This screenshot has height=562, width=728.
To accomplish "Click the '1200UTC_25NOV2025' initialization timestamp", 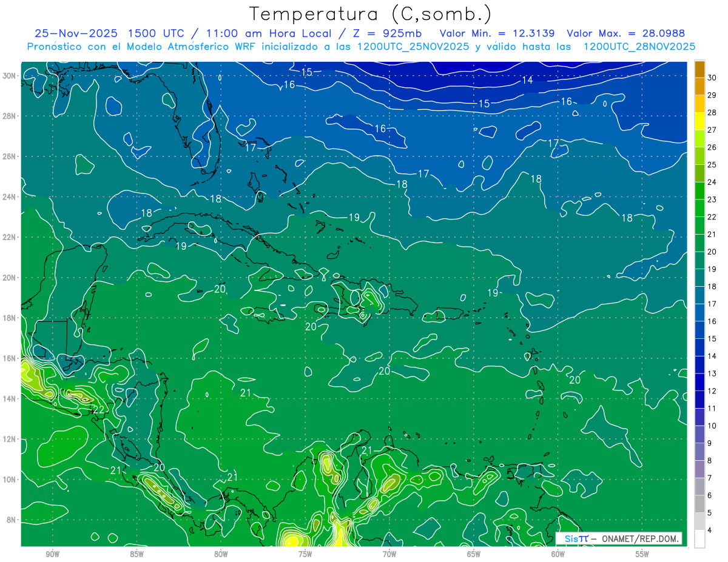I will (x=413, y=47).
